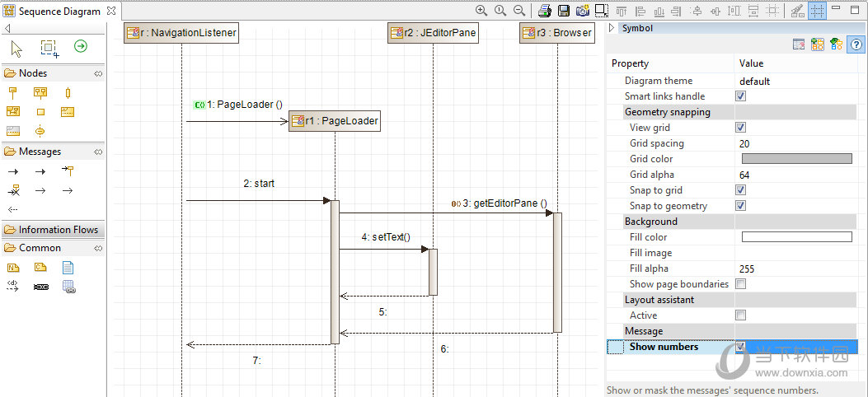
Task: Capture diagram image with the camera icon
Action: point(582,11)
